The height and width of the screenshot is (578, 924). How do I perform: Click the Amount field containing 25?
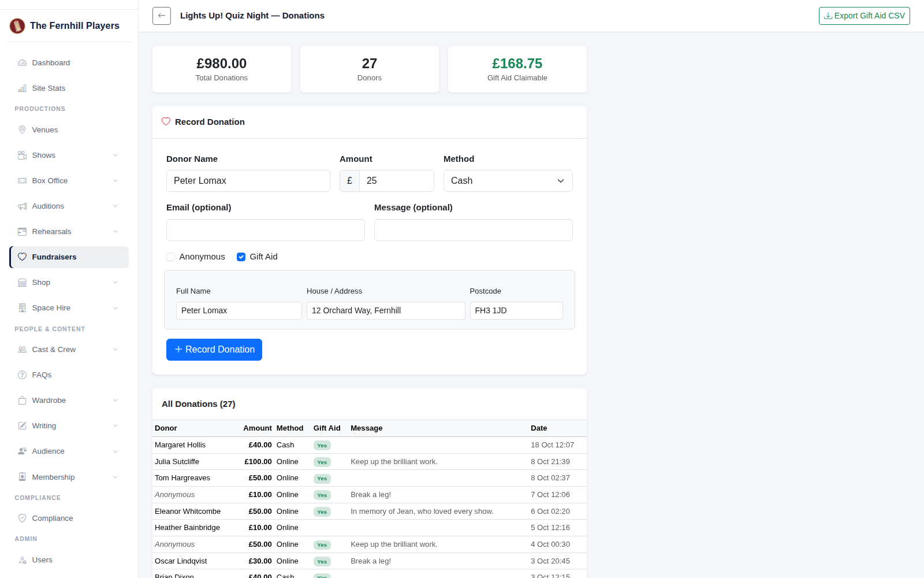[x=396, y=181]
